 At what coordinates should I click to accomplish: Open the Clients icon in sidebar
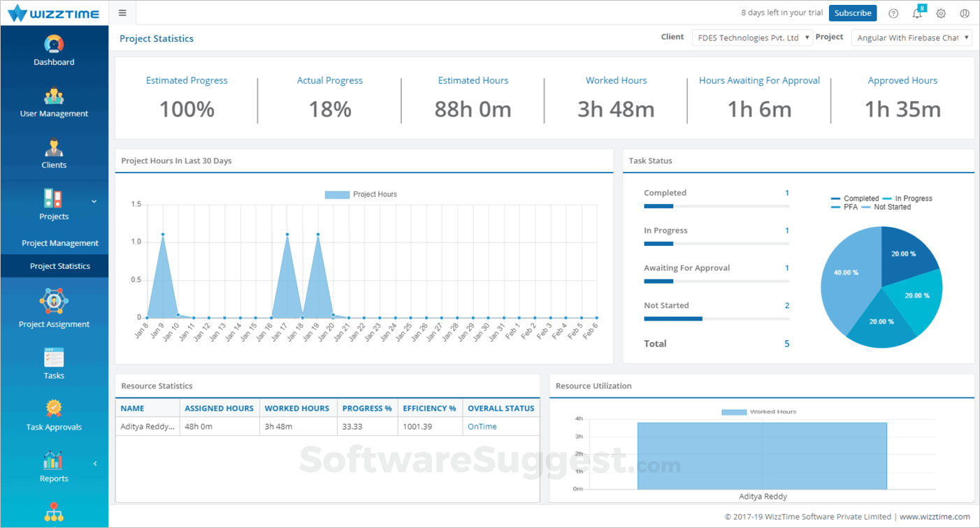(x=54, y=147)
